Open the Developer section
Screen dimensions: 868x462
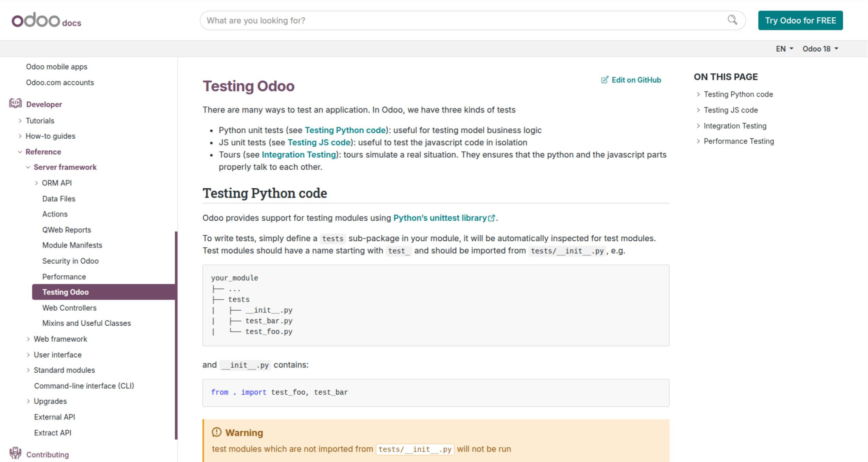click(x=44, y=104)
